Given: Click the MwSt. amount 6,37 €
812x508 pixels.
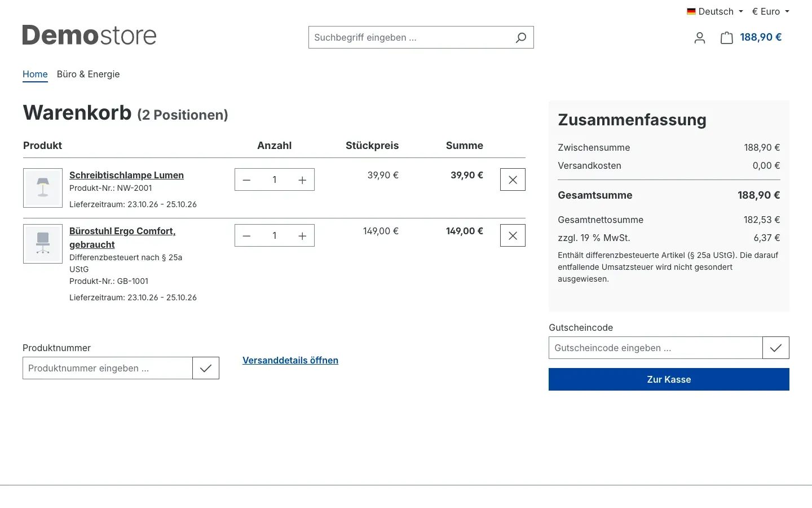Looking at the screenshot, I should click(x=767, y=238).
